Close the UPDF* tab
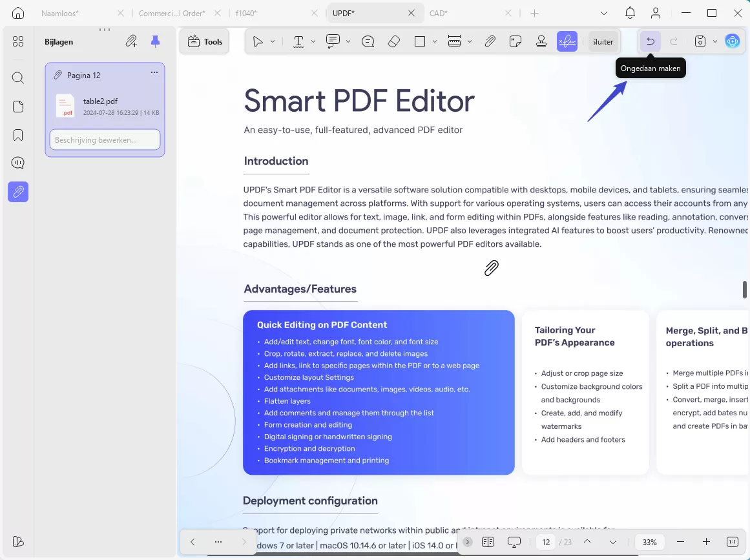The image size is (750, 560). 411,14
